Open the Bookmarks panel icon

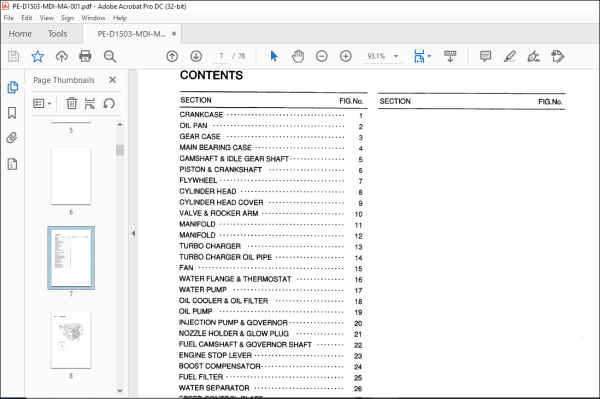[12, 113]
